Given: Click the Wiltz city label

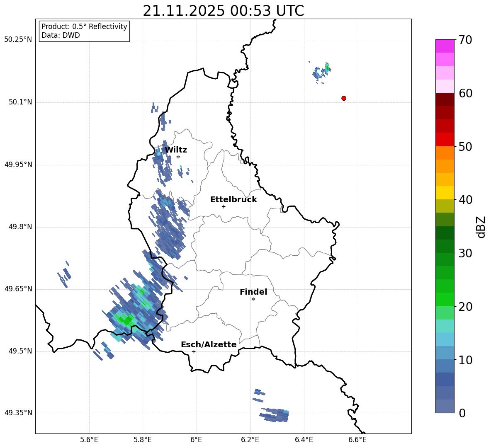Looking at the screenshot, I should point(176,150).
